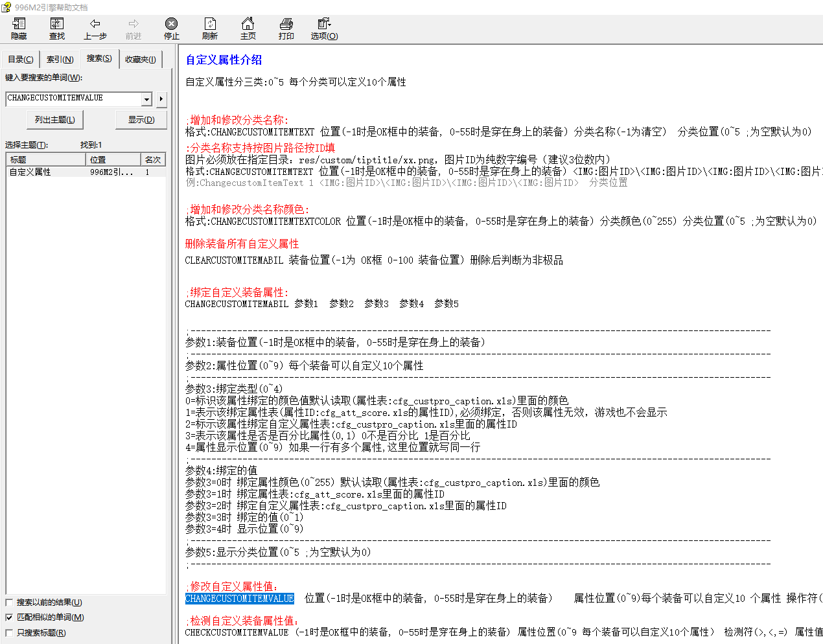This screenshot has width=823, height=644.
Task: Sort results by the 位置 column header
Action: pyautogui.click(x=113, y=159)
